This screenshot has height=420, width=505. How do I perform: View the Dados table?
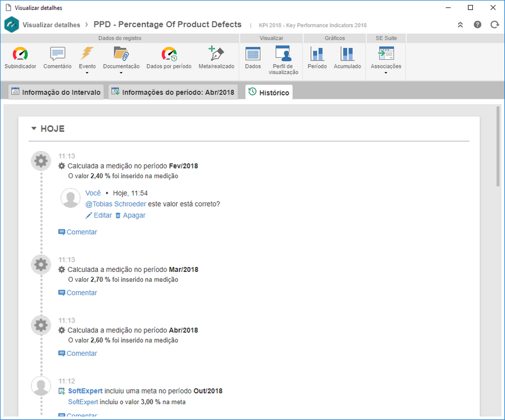(253, 58)
